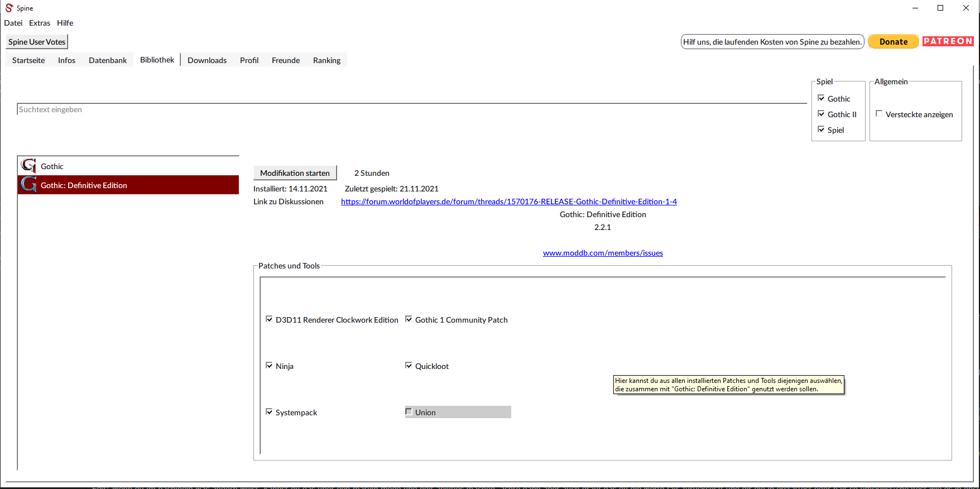
Task: Open the Hilfe menu
Action: tap(65, 23)
